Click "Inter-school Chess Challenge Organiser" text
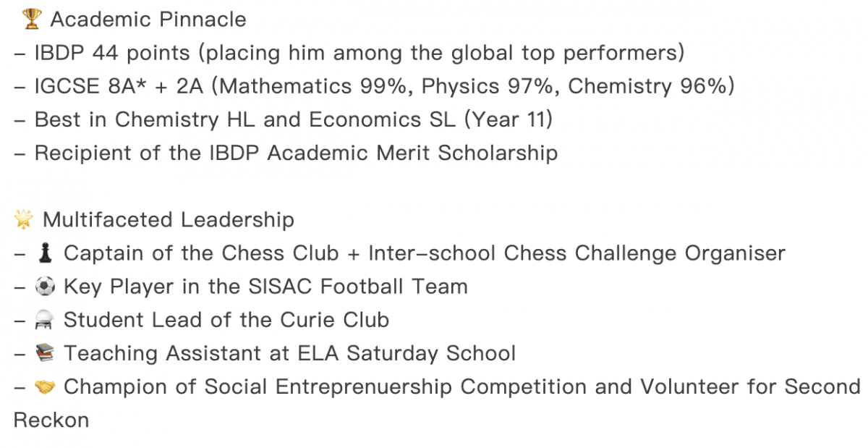The image size is (868, 448). click(x=576, y=253)
